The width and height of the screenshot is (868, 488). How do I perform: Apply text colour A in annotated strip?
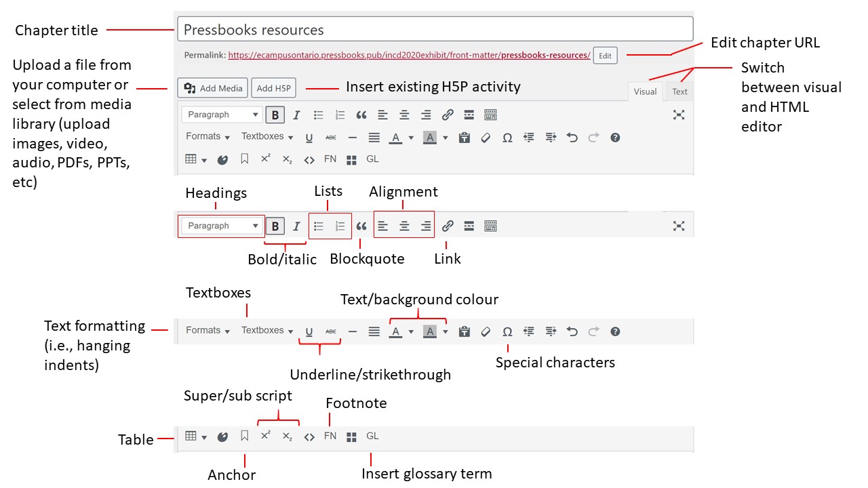click(x=396, y=331)
